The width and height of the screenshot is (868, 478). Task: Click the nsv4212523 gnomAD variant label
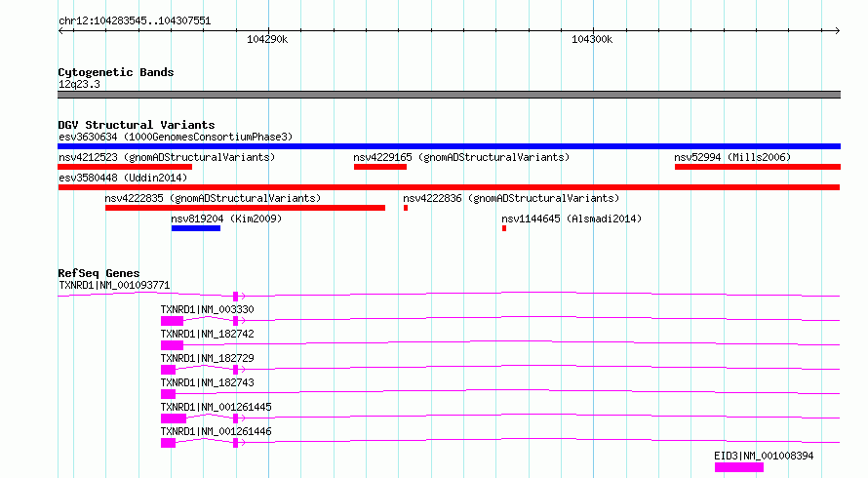167,157
